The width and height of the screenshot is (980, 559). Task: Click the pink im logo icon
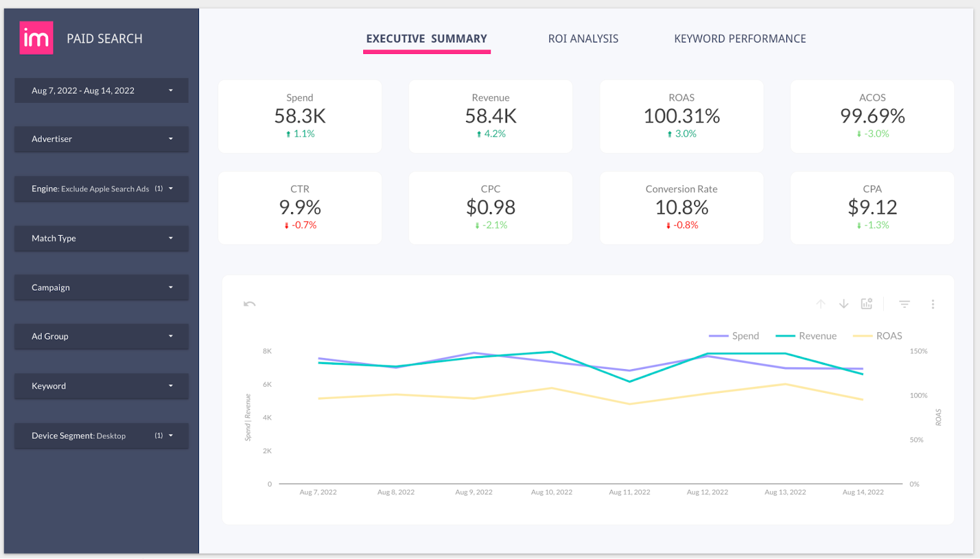click(36, 38)
